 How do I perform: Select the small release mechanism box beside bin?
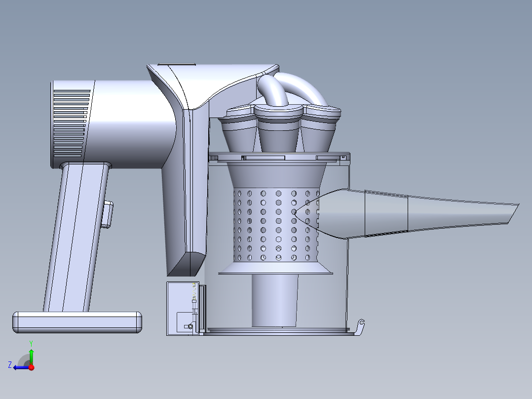click(183, 309)
